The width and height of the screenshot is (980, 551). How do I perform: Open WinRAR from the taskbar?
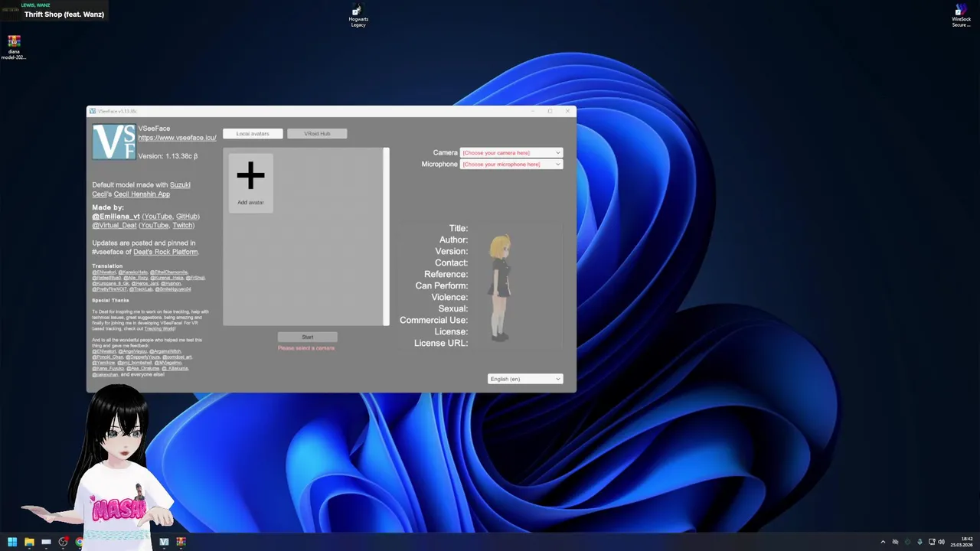tap(181, 542)
